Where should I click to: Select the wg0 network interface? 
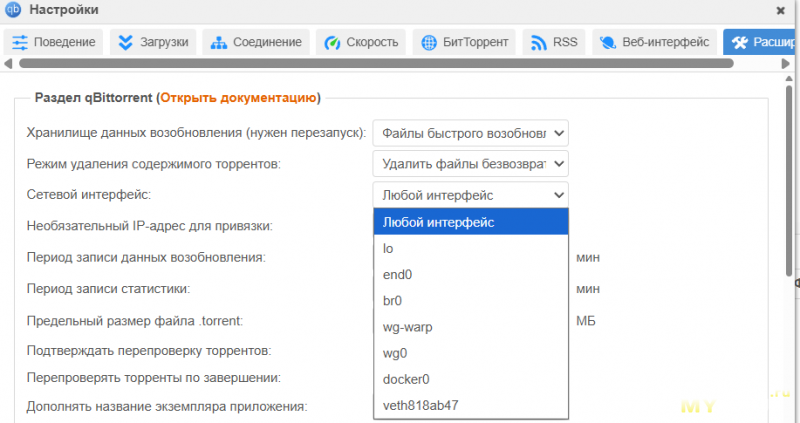point(471,353)
